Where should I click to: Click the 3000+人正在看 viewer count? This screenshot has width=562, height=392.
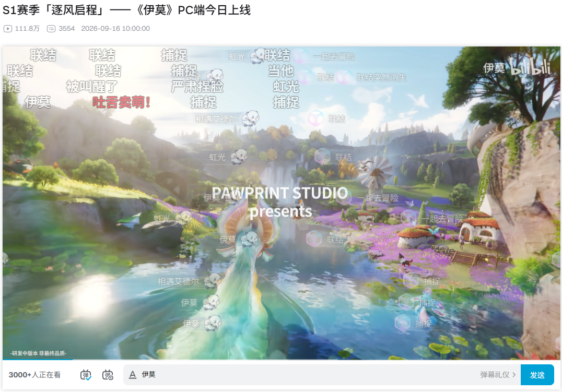(34, 375)
